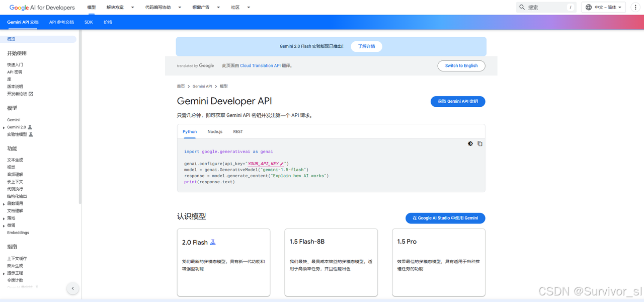Click the flask icon on 2.0 Flash card
Viewport: 644px width, 302px height.
tap(213, 242)
